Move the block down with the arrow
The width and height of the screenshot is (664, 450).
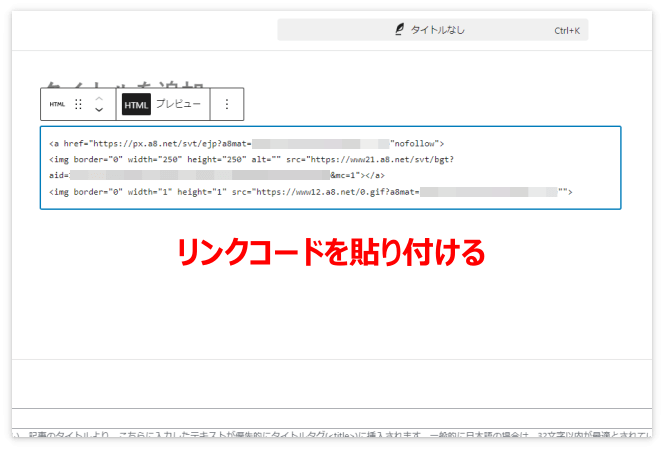click(x=99, y=110)
